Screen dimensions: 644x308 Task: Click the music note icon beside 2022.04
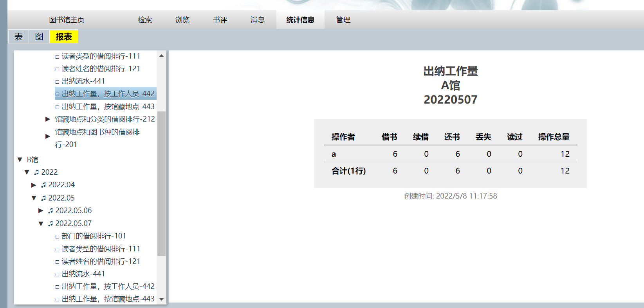[43, 185]
